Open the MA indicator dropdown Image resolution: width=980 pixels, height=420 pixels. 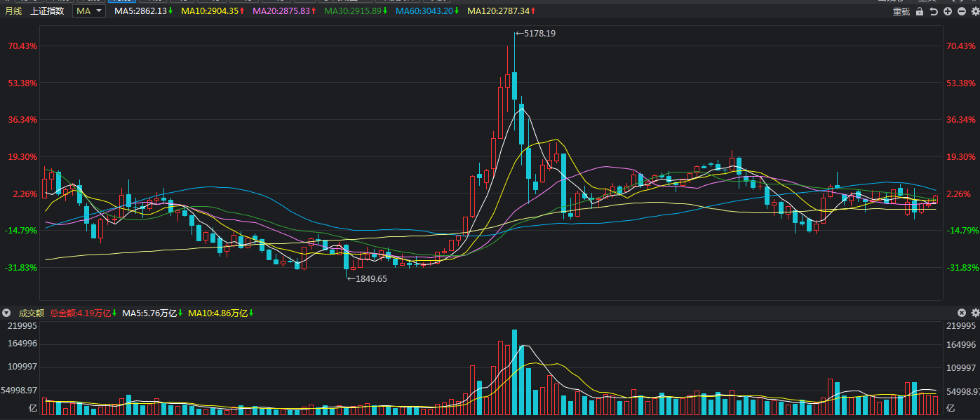tap(89, 11)
